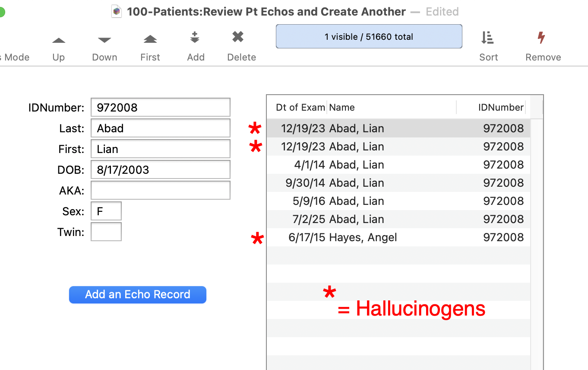Select the 4/1/14 Abad, Lian row
Image resolution: width=588 pixels, height=370 pixels.
point(398,165)
